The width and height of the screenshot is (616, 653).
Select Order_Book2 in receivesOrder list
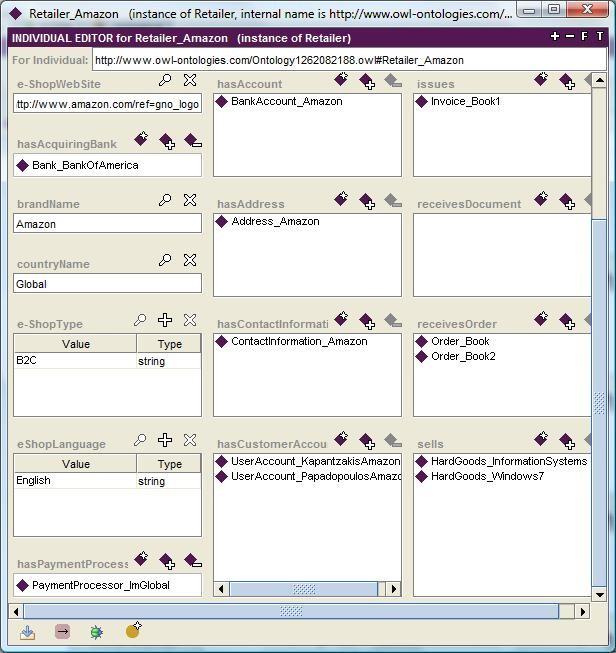[x=456, y=356]
